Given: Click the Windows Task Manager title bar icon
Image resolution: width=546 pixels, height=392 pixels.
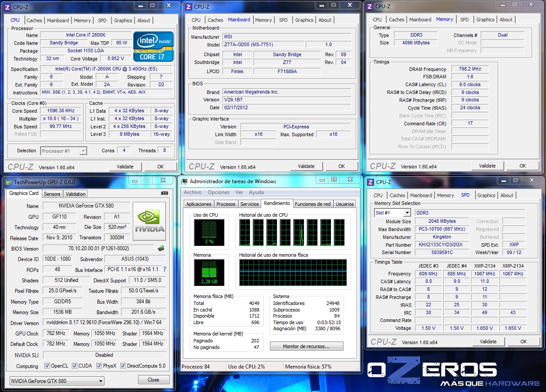Looking at the screenshot, I should [184, 181].
